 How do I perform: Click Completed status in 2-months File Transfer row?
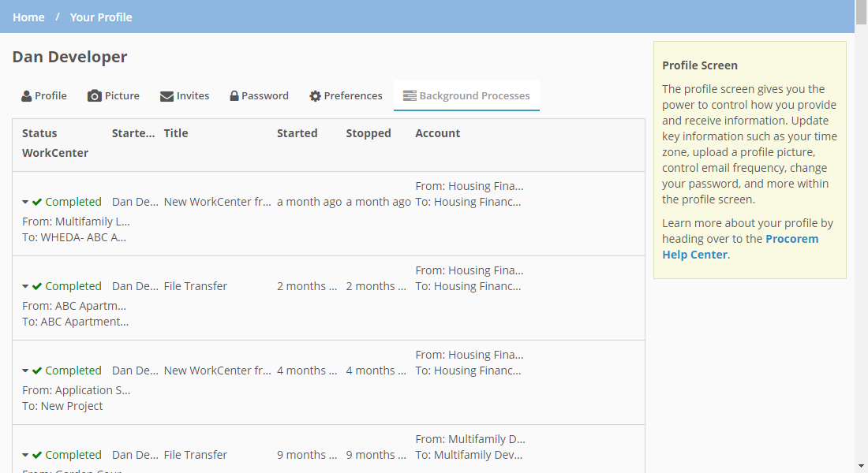pos(73,287)
